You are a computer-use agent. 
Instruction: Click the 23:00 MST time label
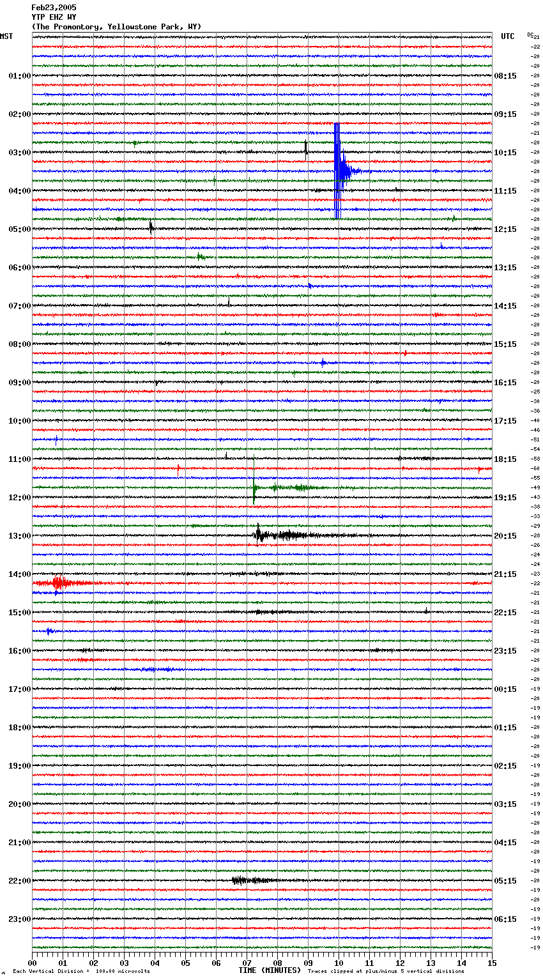tap(20, 919)
